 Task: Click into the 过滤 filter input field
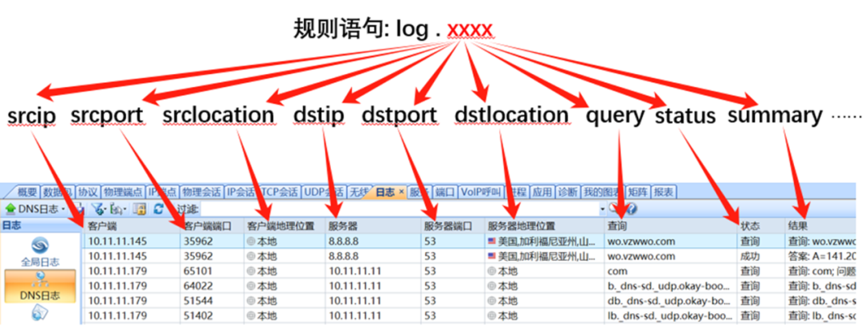pyautogui.click(x=399, y=209)
